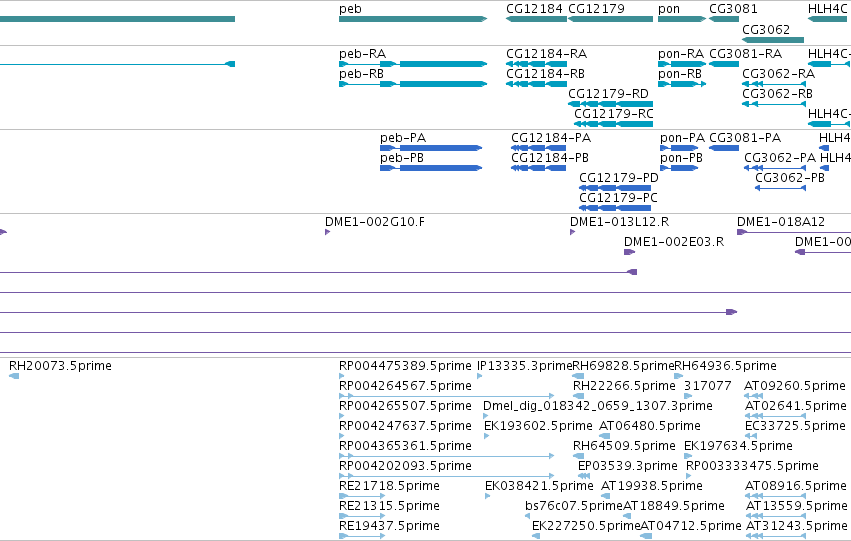Select the Dmel_dig_018342_0659_1307.3prime label

598,406
